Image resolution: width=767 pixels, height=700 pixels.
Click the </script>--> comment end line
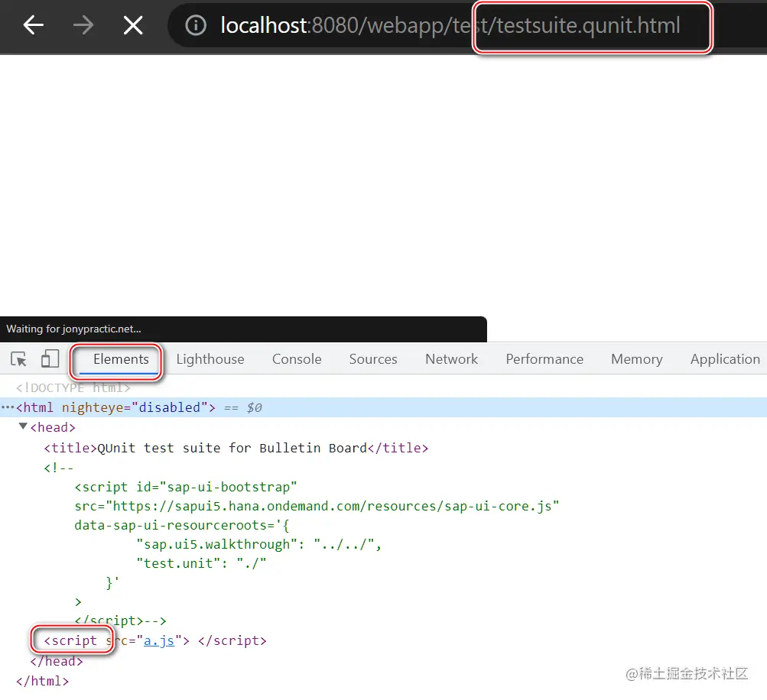120,621
